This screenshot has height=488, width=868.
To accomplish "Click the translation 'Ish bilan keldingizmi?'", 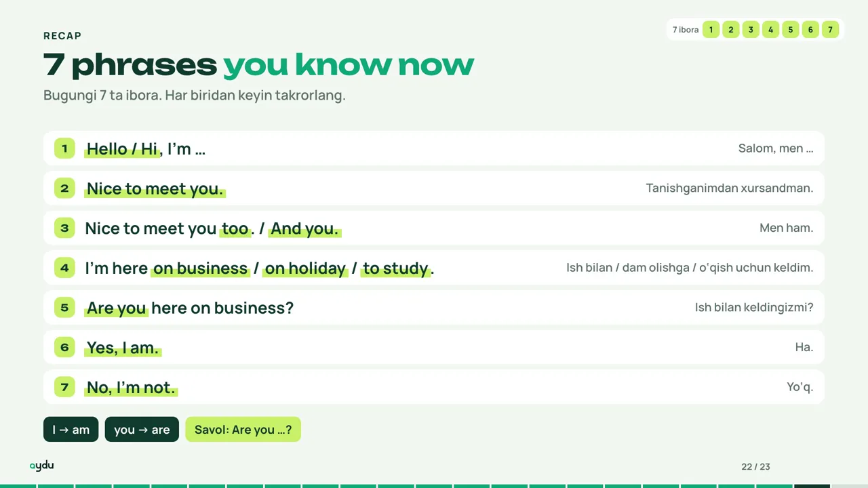I will pos(754,307).
